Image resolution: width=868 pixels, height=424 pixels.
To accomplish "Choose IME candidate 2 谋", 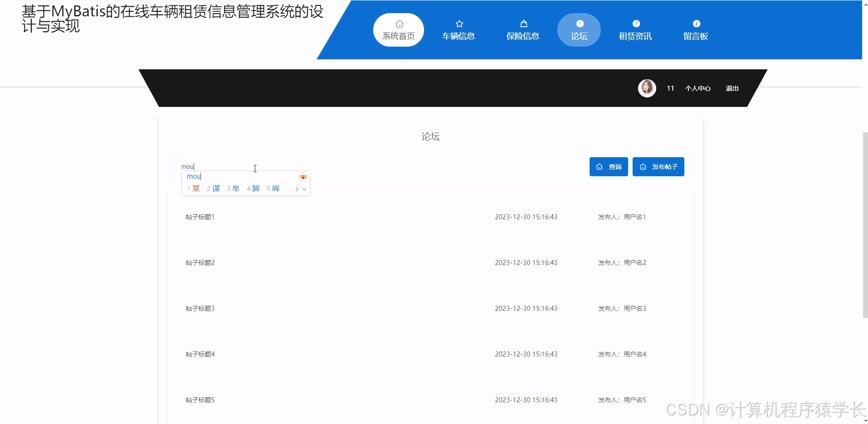I will (214, 188).
